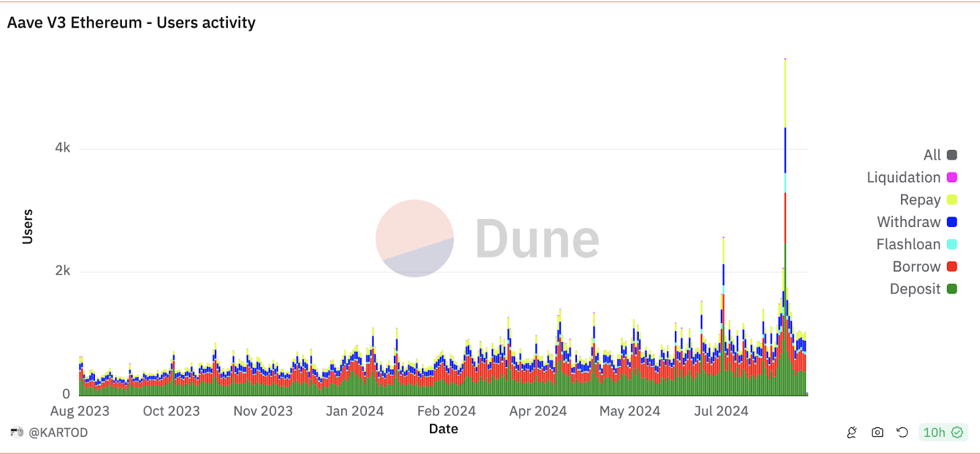Click the KARTOD avatar icon
The height and width of the screenshot is (454, 980).
pyautogui.click(x=17, y=432)
